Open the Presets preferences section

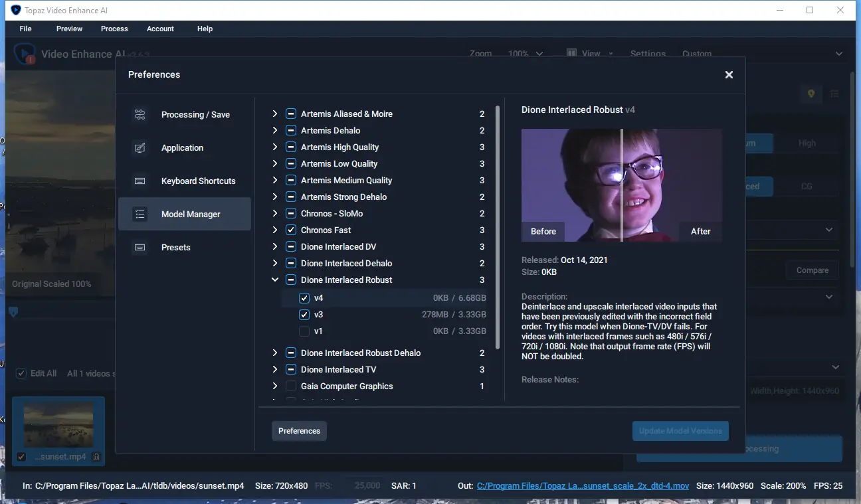185,248
